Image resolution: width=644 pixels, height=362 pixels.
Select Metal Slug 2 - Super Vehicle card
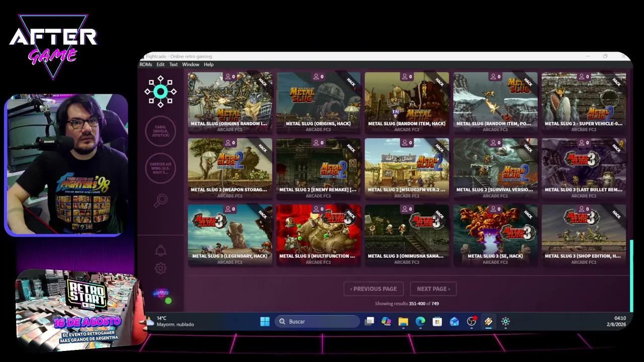[584, 103]
